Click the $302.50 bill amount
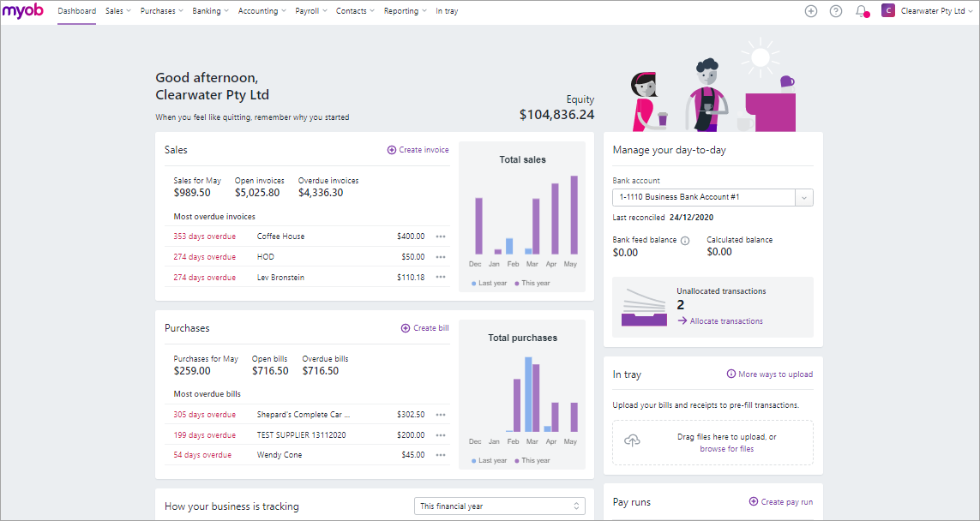 (411, 415)
